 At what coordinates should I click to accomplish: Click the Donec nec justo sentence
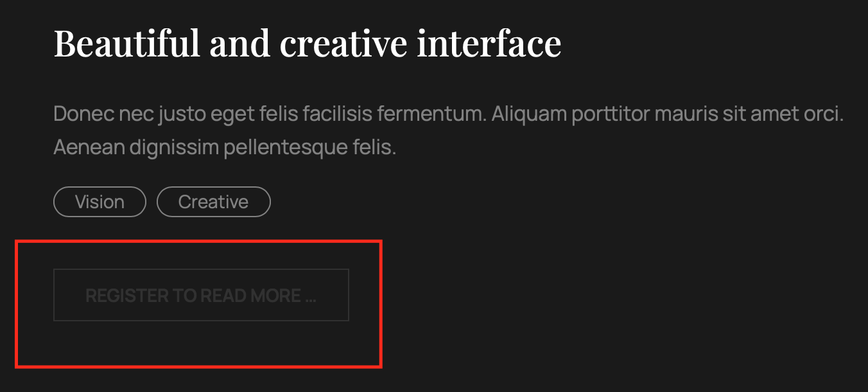270,114
